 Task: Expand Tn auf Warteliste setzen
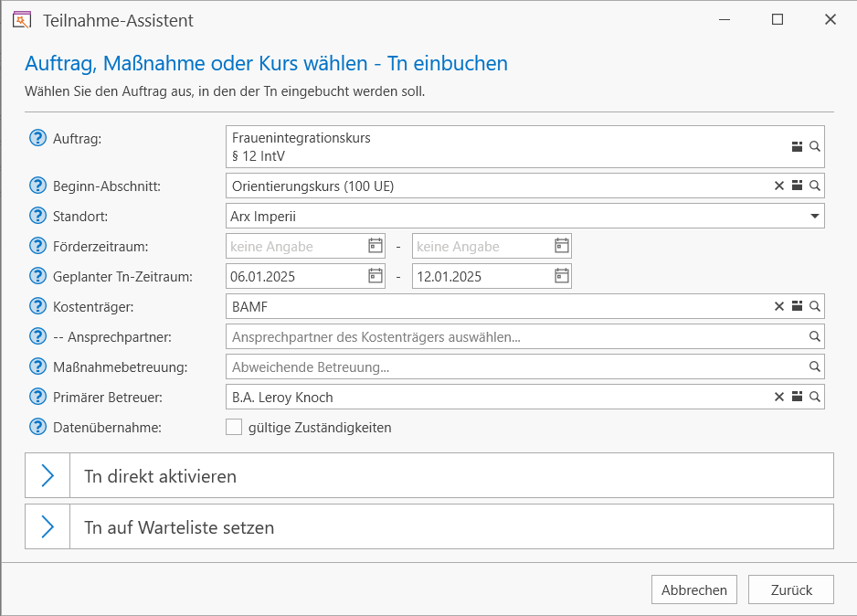pyautogui.click(x=48, y=527)
